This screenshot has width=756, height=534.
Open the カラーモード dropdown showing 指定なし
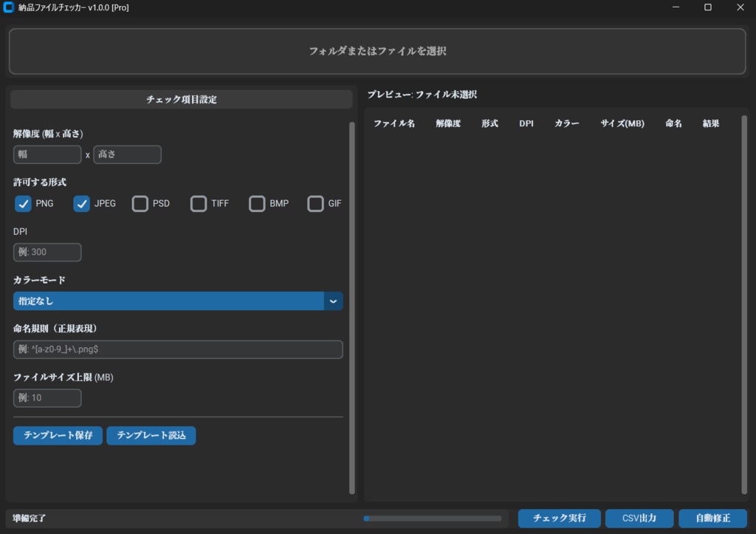(178, 301)
